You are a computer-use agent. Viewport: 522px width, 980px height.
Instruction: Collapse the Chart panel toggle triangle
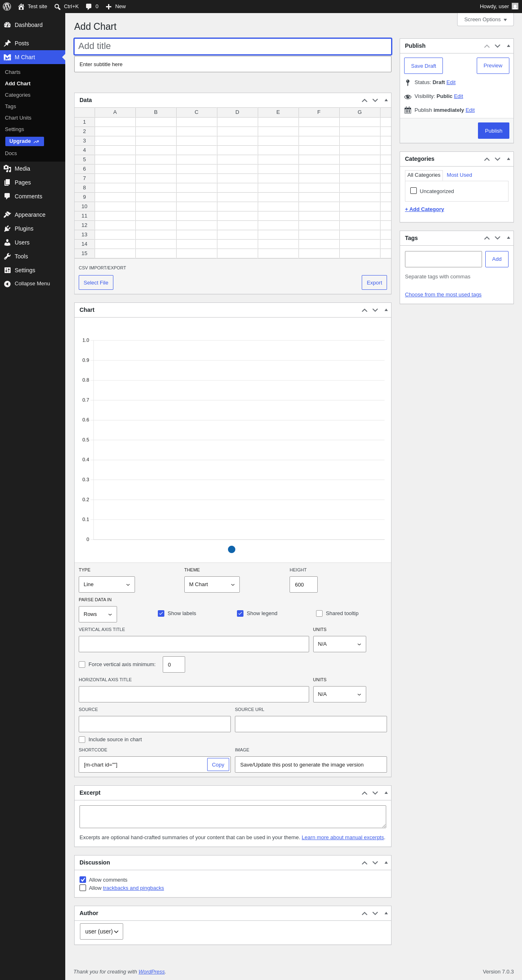(x=386, y=310)
